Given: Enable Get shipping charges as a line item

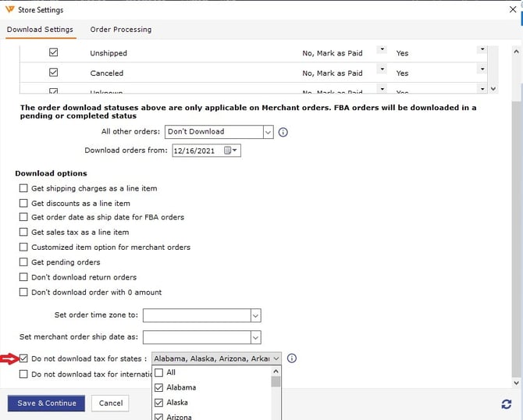Looking at the screenshot, I should tap(23, 189).
